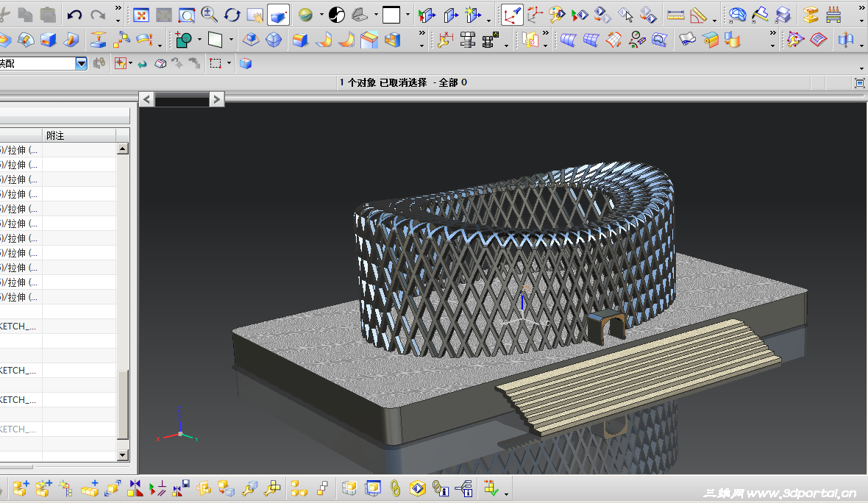Click the Undo arrow icon
The width and height of the screenshot is (868, 503).
[74, 15]
